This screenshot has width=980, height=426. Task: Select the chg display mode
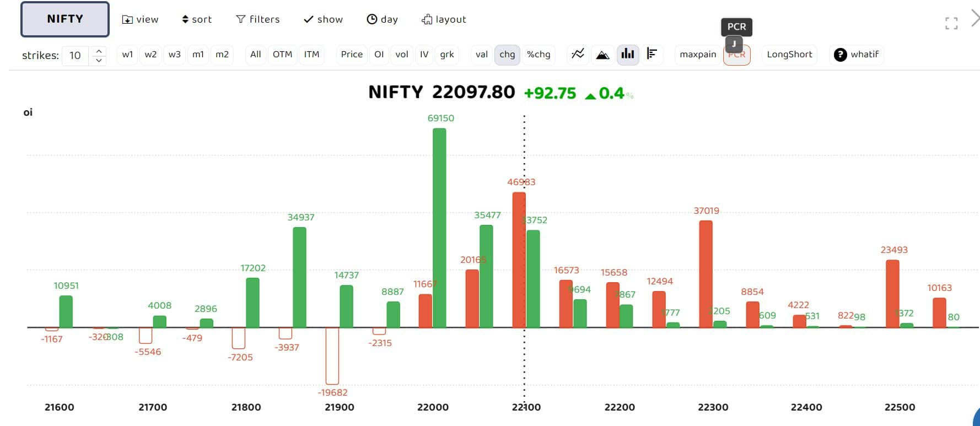pos(507,55)
